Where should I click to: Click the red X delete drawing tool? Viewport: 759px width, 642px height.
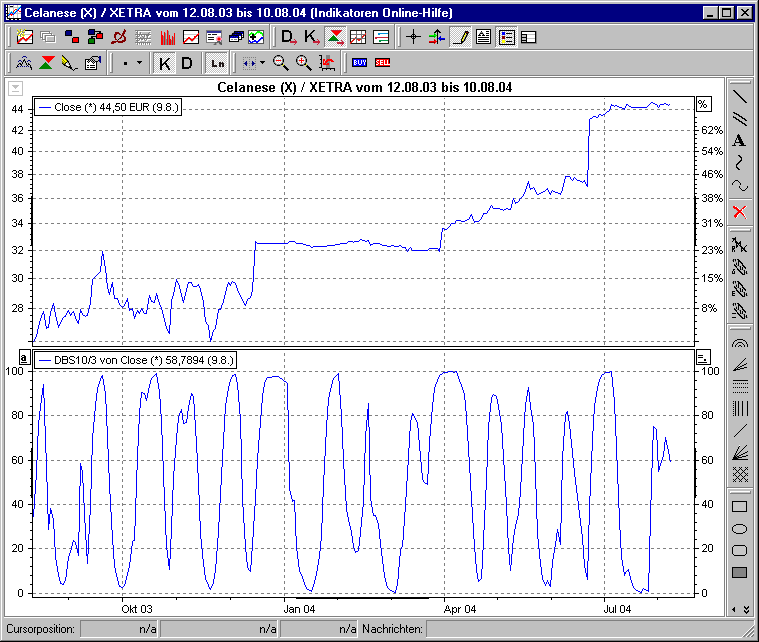(739, 211)
